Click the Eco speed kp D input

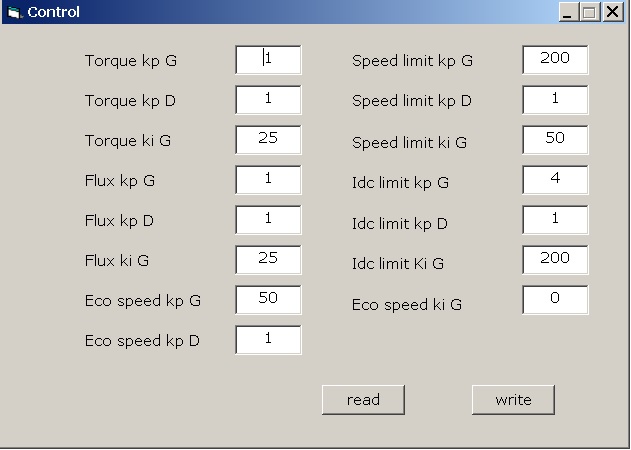click(268, 340)
